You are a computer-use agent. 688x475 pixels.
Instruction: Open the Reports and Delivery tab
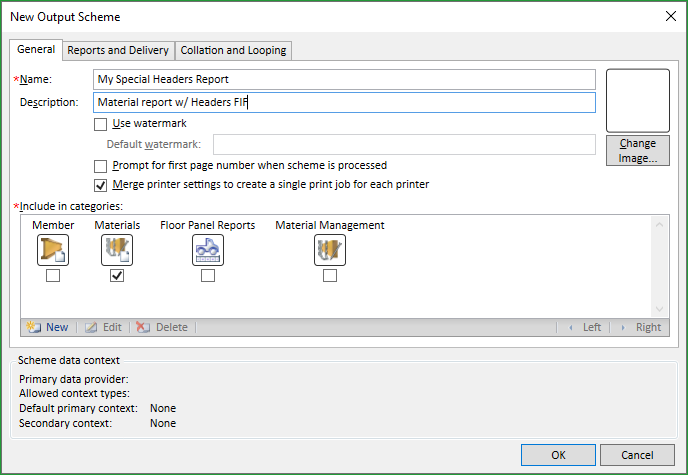[118, 50]
